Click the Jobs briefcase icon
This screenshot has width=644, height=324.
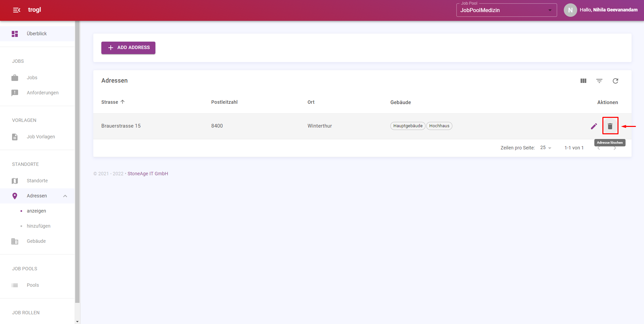point(15,78)
